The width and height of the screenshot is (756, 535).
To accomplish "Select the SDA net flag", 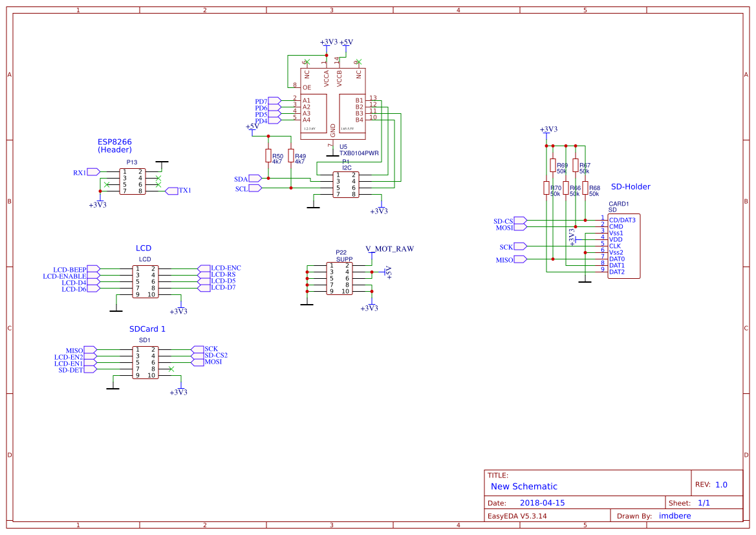I will pyautogui.click(x=251, y=178).
